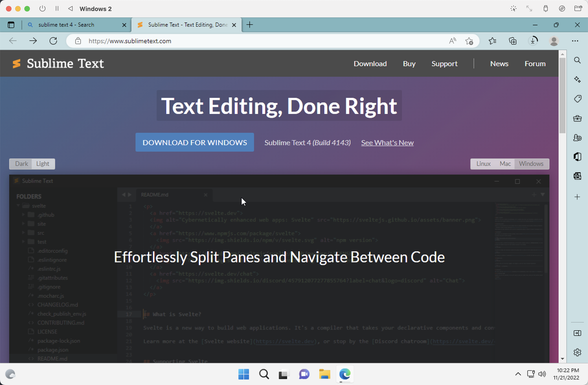Open the Download menu on the Sublime site
The width and height of the screenshot is (588, 385).
point(370,63)
